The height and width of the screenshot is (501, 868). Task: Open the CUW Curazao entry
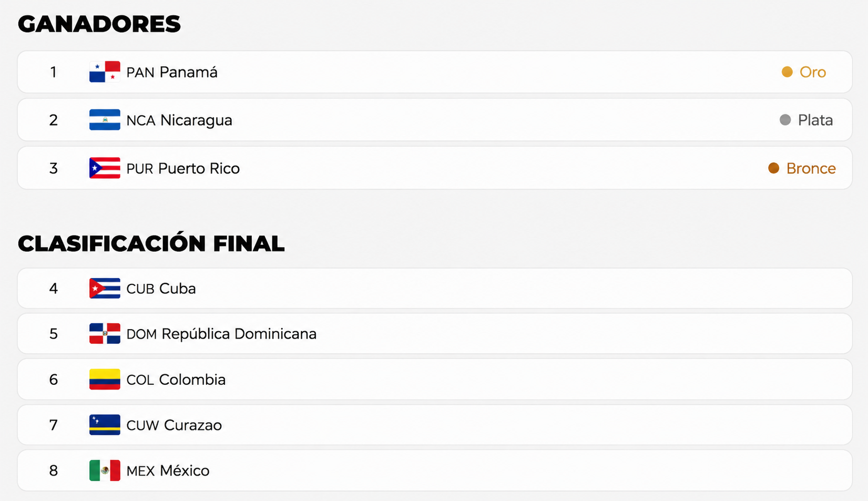click(174, 425)
